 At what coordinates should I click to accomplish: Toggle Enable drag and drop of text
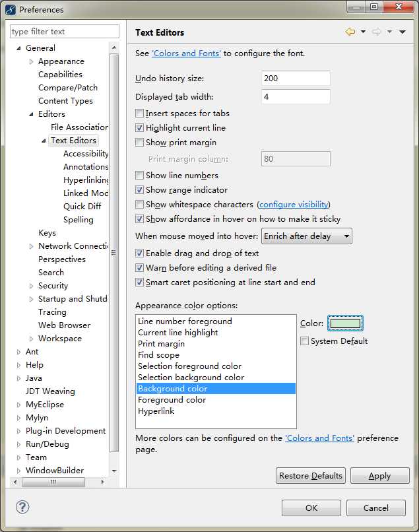tap(139, 253)
